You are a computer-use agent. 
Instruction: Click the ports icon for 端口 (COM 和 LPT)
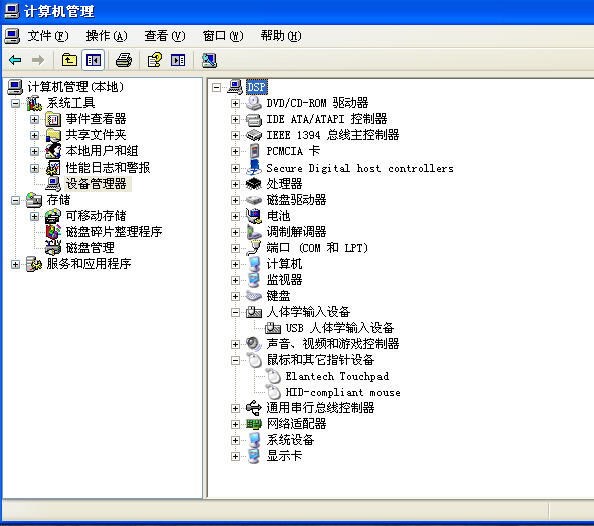pos(253,248)
